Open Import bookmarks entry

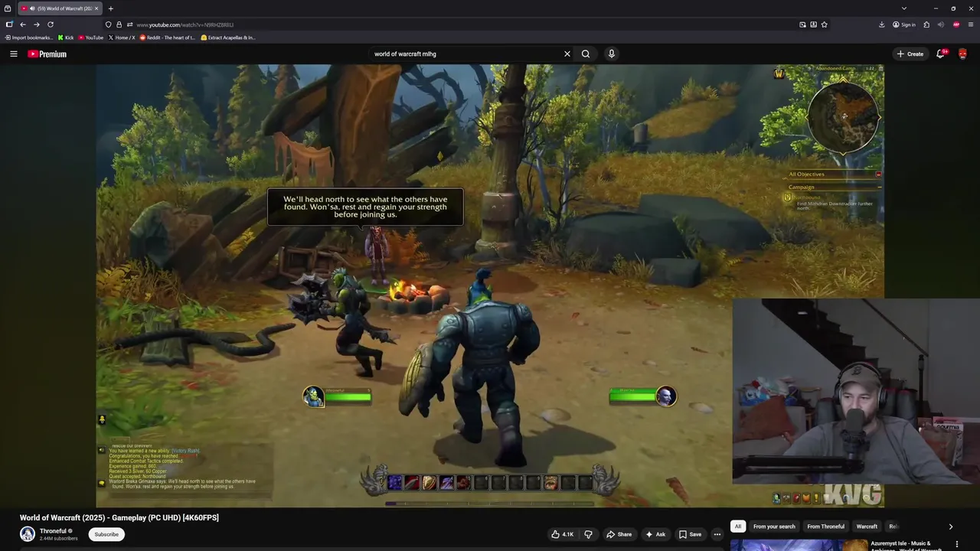point(29,37)
